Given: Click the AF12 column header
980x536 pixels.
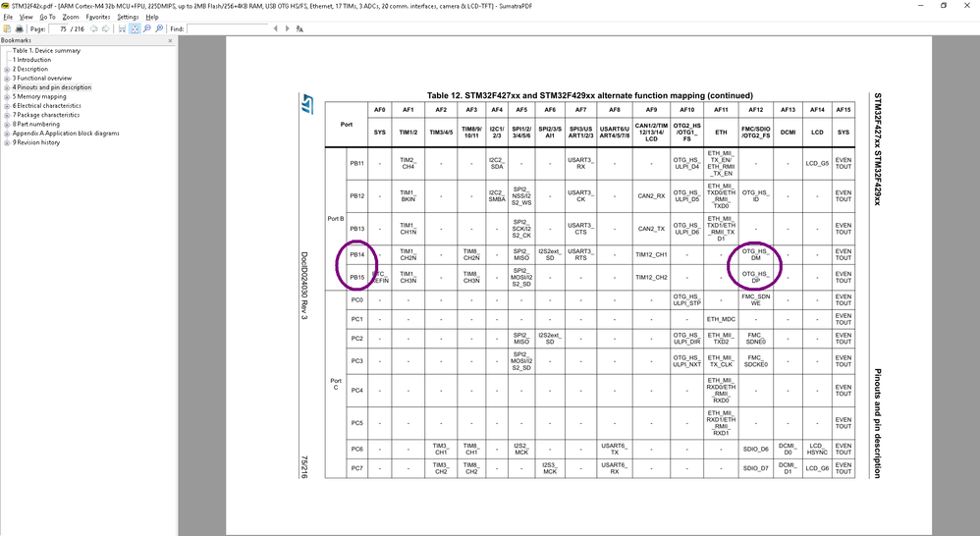Looking at the screenshot, I should pos(756,110).
